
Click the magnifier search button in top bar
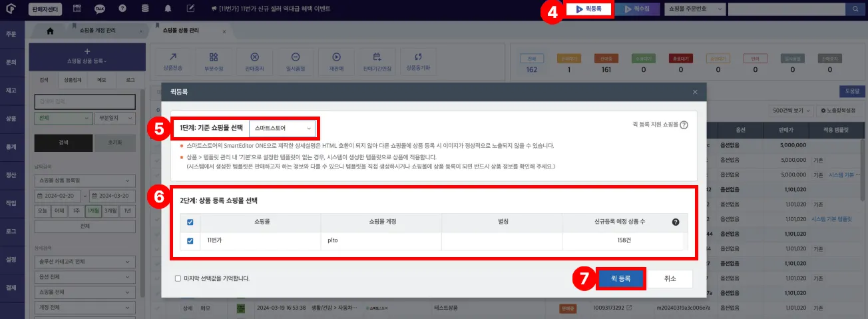click(855, 9)
